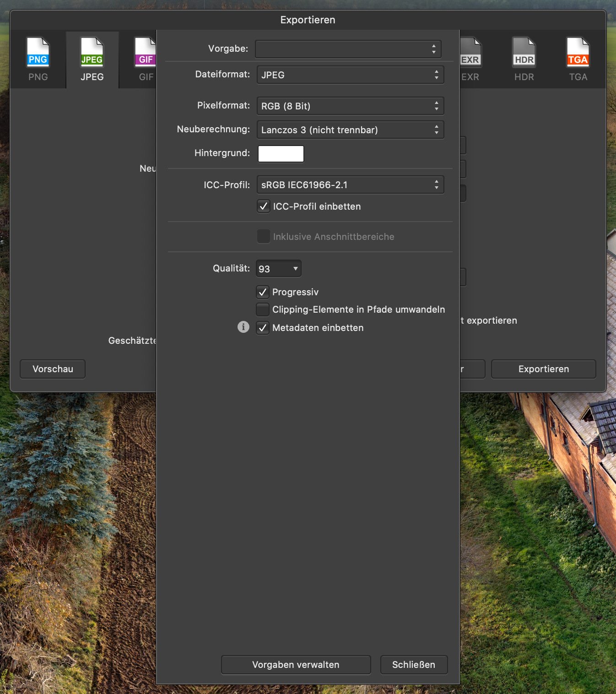This screenshot has width=616, height=694.
Task: Open the Dateiformat dropdown showing JPEG
Action: pyautogui.click(x=350, y=75)
